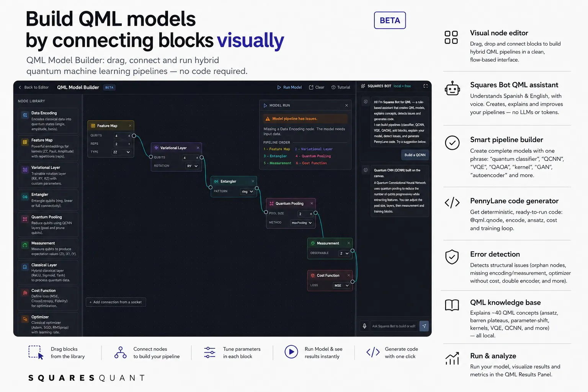
Task: Click the Squares Bot sparkle header icon
Action: [363, 86]
